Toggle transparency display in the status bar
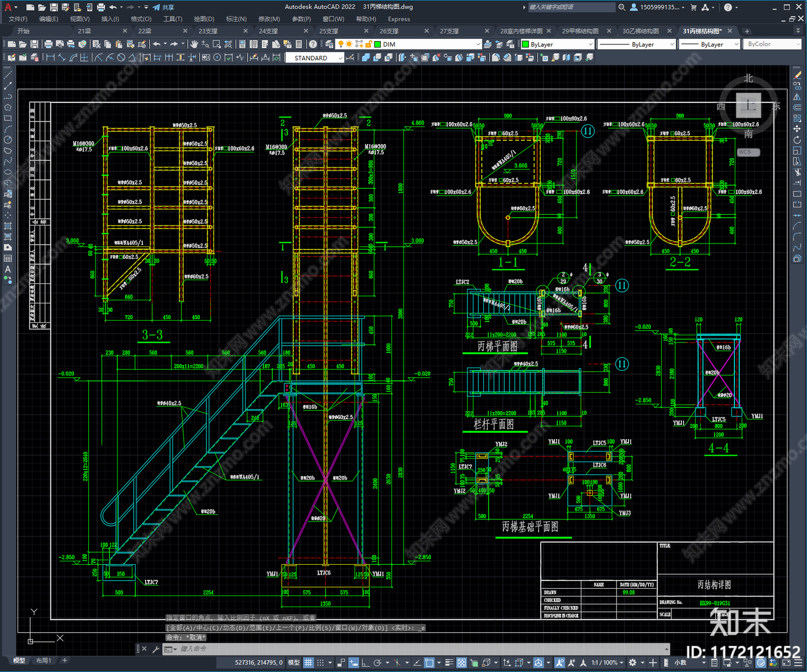The image size is (807, 672). [462, 662]
